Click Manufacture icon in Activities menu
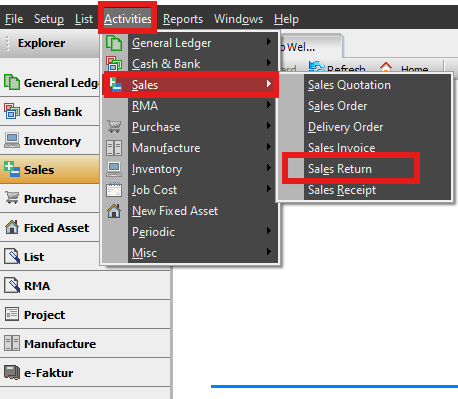Image resolution: width=458 pixels, height=399 pixels. (114, 148)
